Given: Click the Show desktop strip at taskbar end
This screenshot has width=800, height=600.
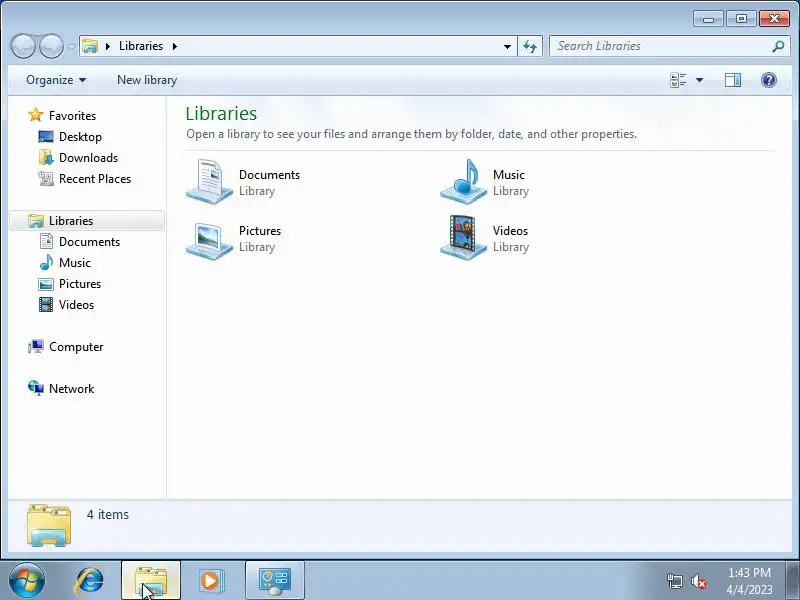Looking at the screenshot, I should (x=793, y=581).
